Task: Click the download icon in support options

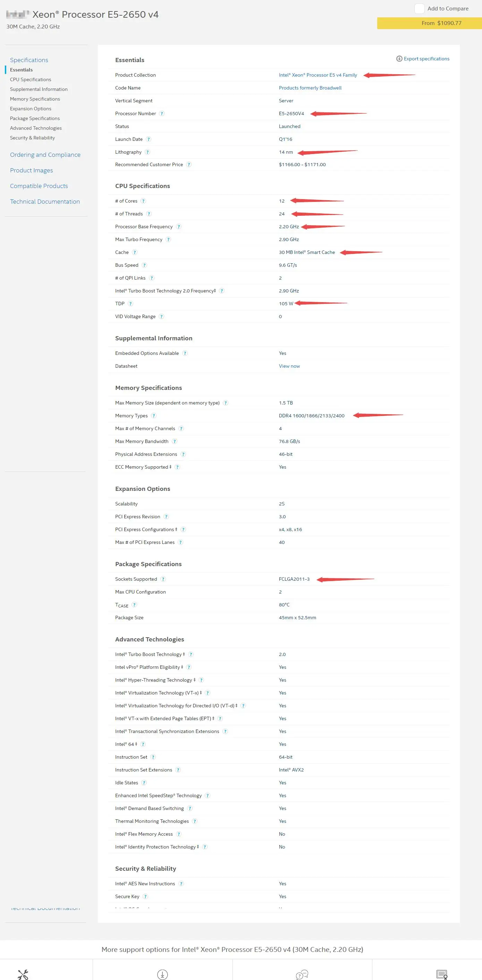Action: [x=162, y=974]
